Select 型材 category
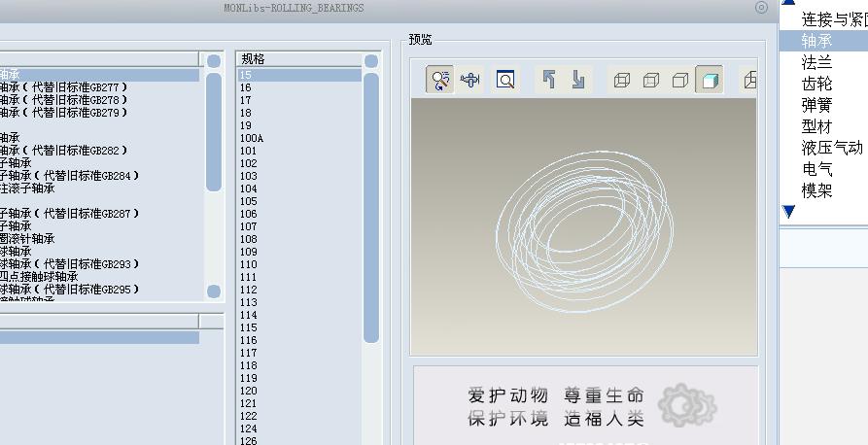The height and width of the screenshot is (445, 868). pos(817,126)
